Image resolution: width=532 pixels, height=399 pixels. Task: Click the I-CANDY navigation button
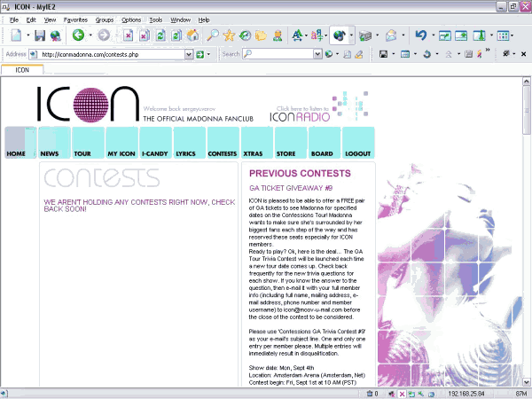[x=156, y=143]
